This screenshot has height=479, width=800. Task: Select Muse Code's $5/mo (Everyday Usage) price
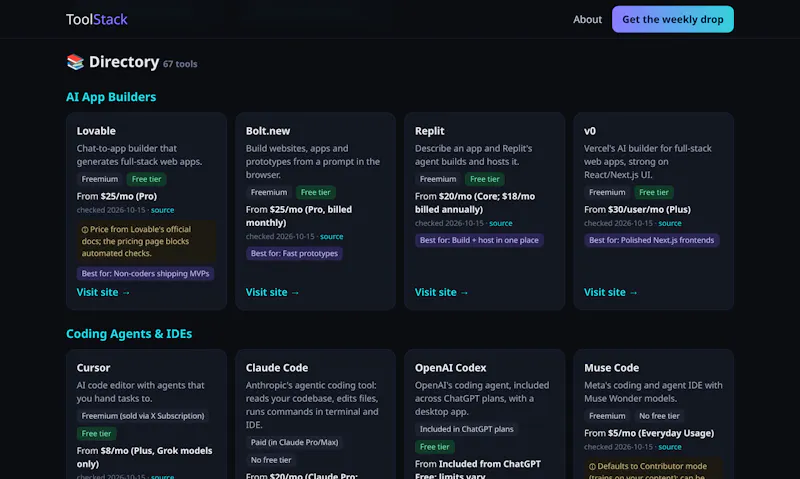661,433
